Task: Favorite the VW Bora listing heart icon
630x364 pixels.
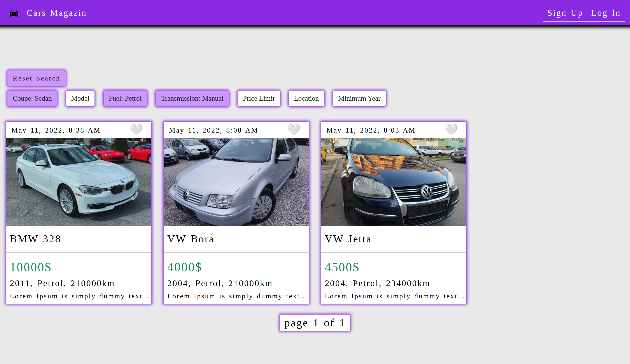Action: point(294,129)
